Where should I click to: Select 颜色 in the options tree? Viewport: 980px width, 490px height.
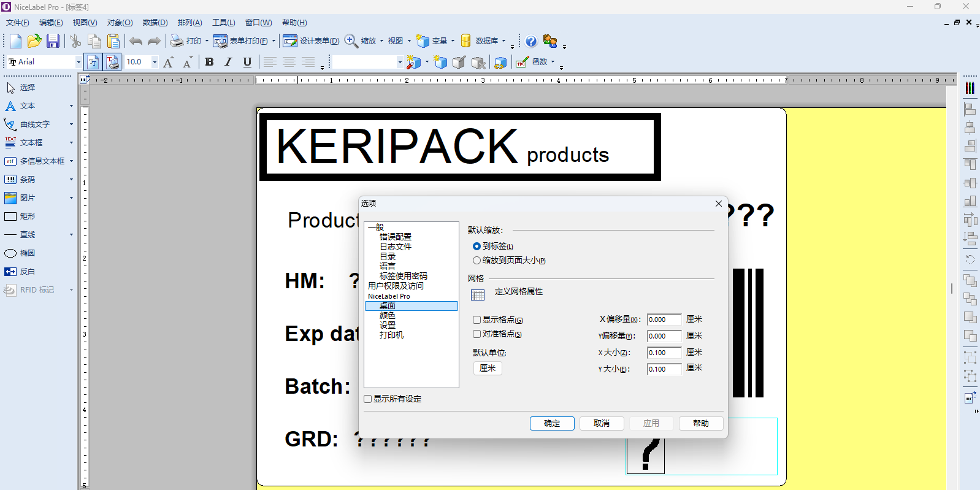point(388,315)
